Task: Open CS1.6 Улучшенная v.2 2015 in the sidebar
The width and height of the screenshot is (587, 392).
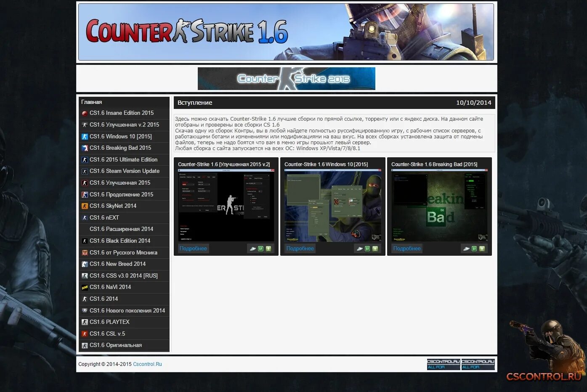Action: pyautogui.click(x=124, y=125)
